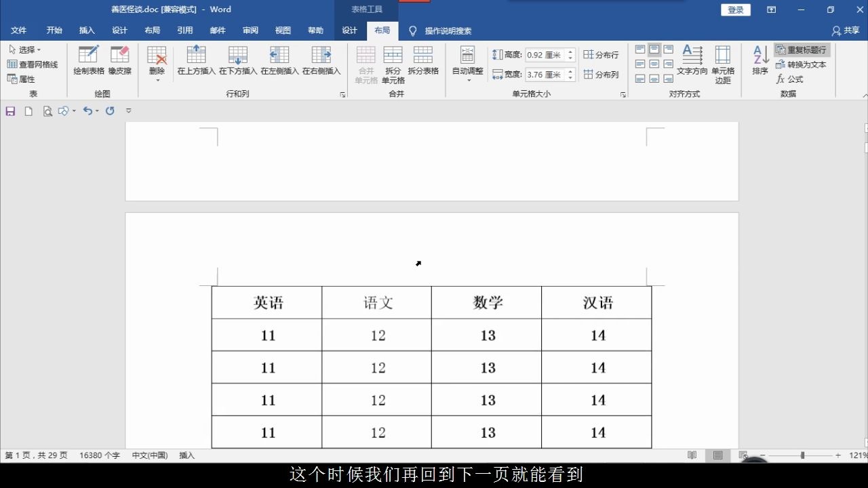The height and width of the screenshot is (488, 868).
Task: Click 操作说明搜索 search box
Action: point(448,31)
